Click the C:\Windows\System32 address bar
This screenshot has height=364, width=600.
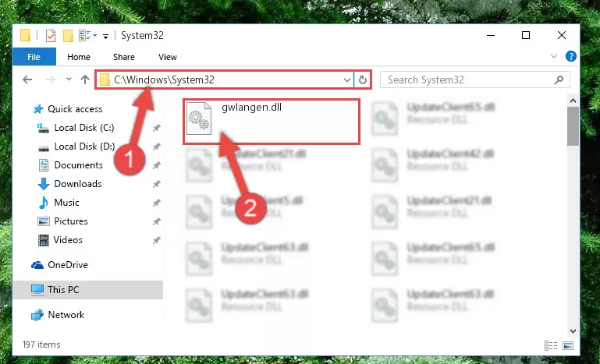[x=224, y=80]
